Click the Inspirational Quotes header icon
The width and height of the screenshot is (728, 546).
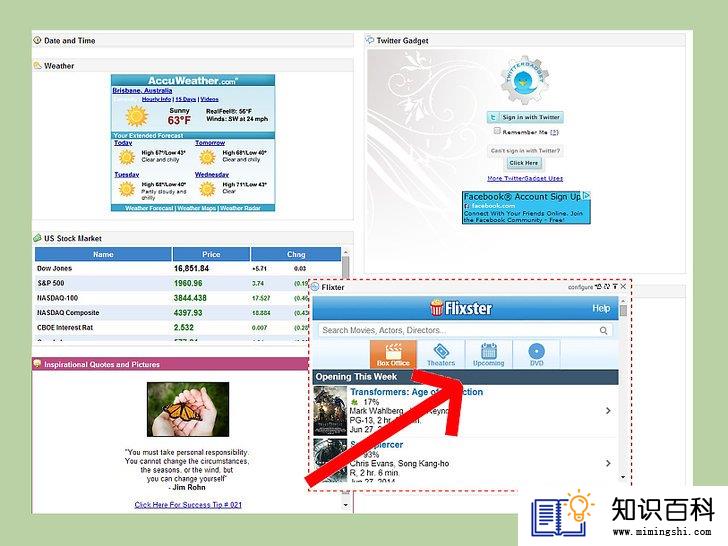[37, 364]
